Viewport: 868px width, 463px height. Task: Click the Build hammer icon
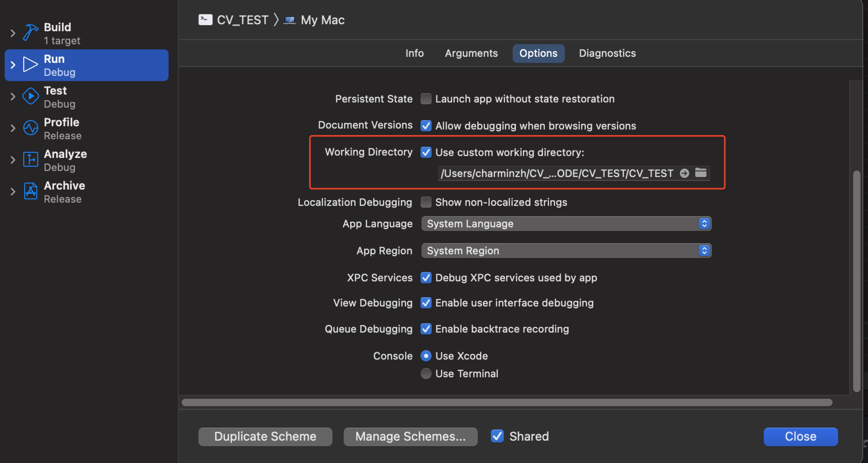[31, 33]
